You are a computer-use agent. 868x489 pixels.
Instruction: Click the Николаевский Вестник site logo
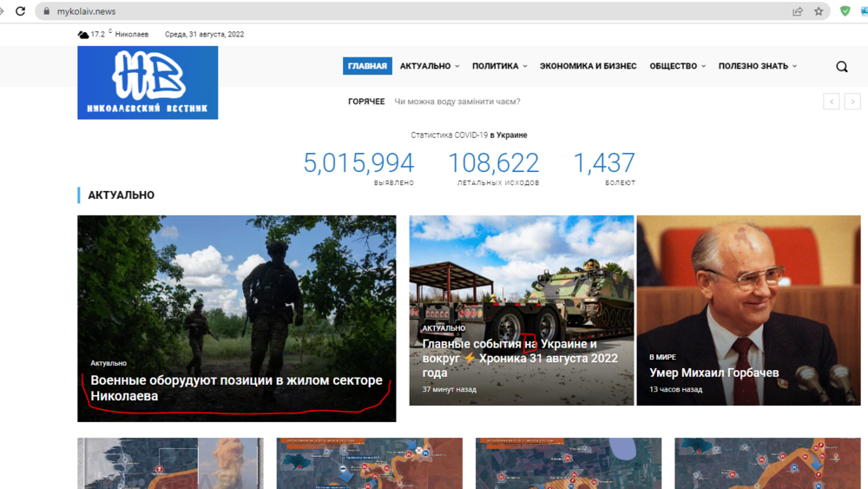(148, 83)
